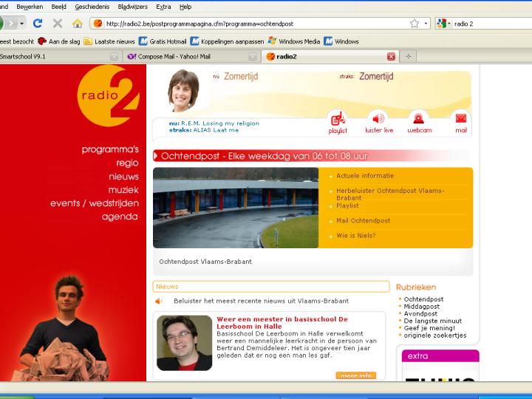Open the Playlist link in yellow box

[x=347, y=205]
